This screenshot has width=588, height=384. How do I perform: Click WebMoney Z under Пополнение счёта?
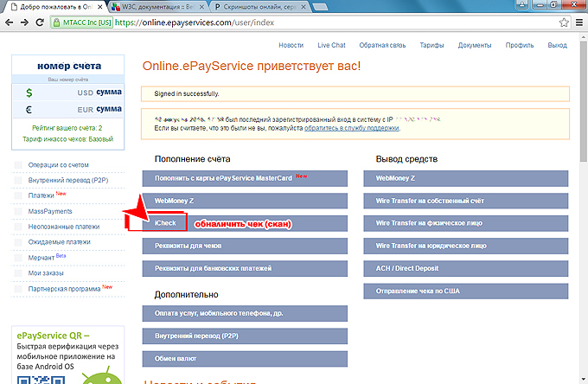(245, 201)
